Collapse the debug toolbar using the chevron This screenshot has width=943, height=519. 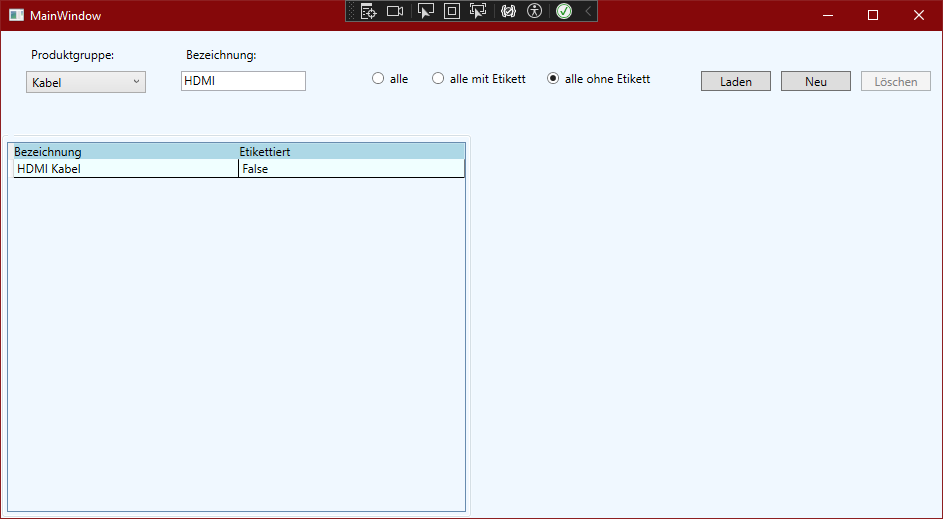click(588, 11)
